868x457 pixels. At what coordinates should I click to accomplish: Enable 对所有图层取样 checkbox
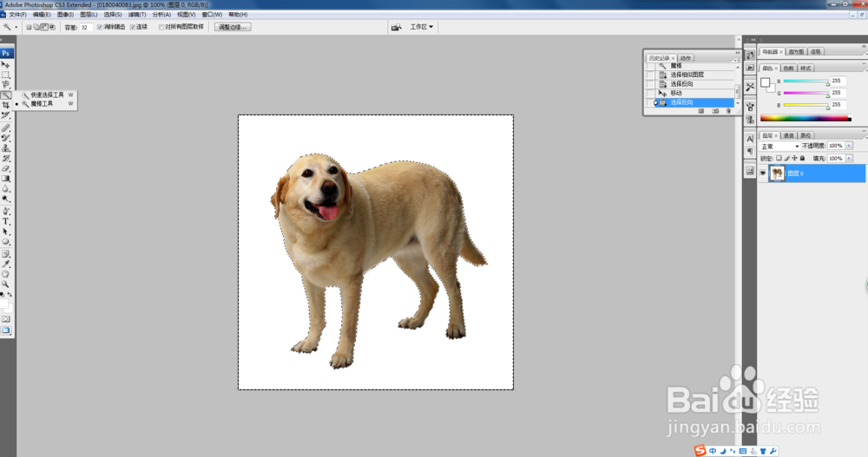point(161,27)
